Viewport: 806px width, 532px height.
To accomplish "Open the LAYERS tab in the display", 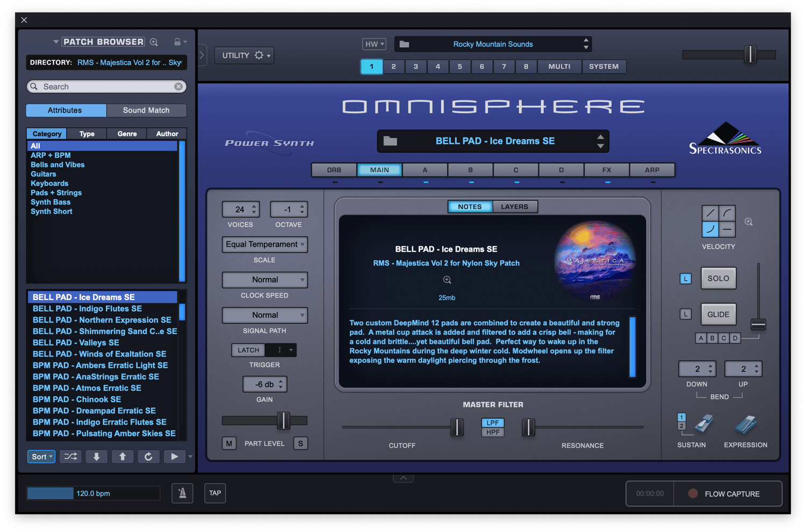I will pos(515,207).
